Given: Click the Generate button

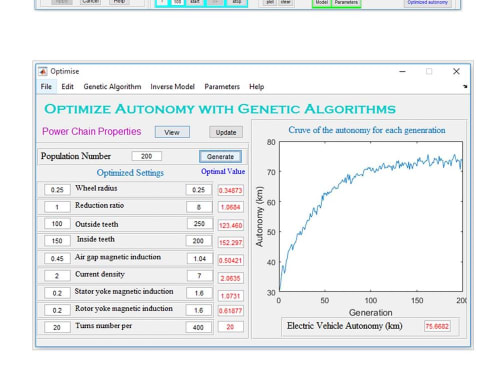Looking at the screenshot, I should click(x=220, y=156).
